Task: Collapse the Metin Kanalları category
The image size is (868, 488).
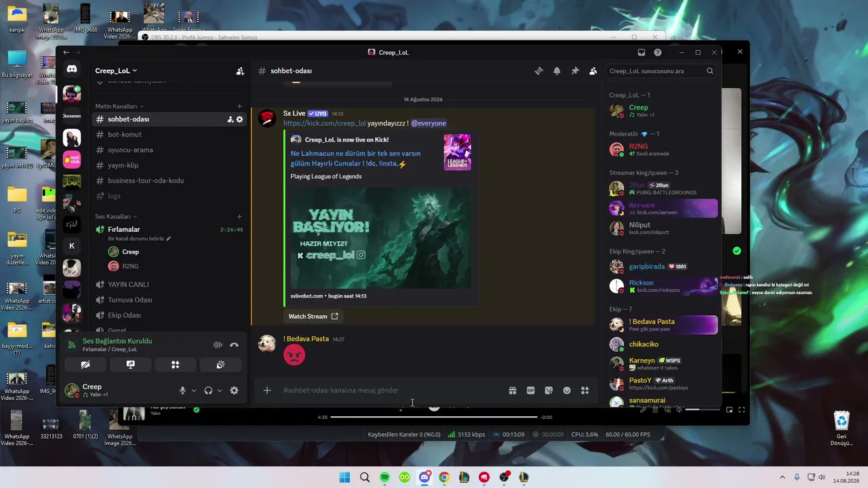Action: tap(119, 106)
